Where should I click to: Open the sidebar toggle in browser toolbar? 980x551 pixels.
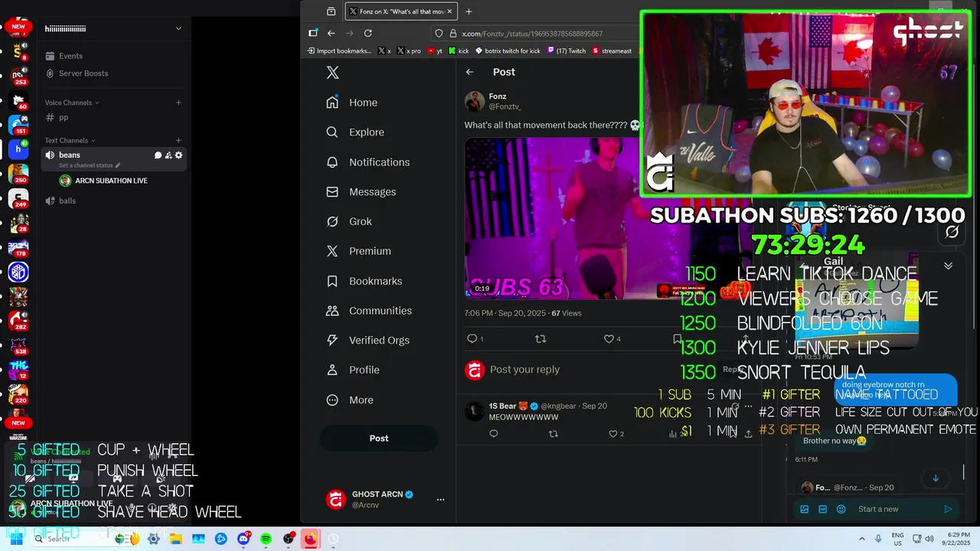[x=313, y=33]
